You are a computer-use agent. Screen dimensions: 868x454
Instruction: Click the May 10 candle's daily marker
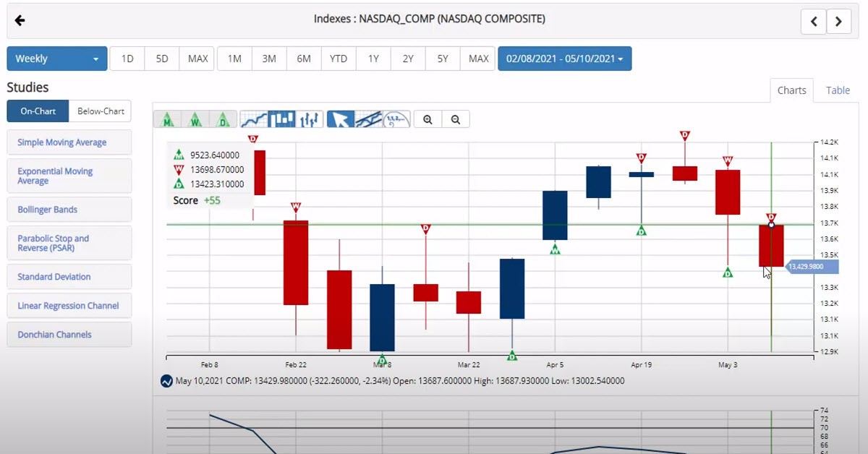pos(771,217)
